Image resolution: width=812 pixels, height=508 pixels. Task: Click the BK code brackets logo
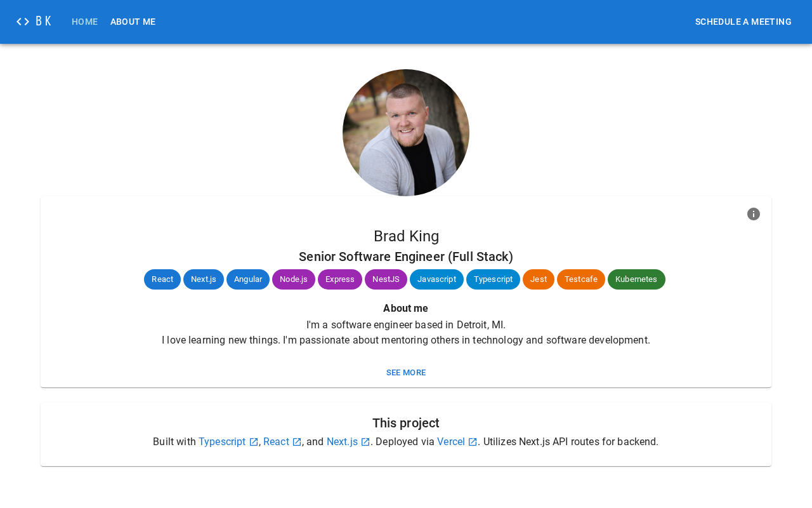(34, 22)
